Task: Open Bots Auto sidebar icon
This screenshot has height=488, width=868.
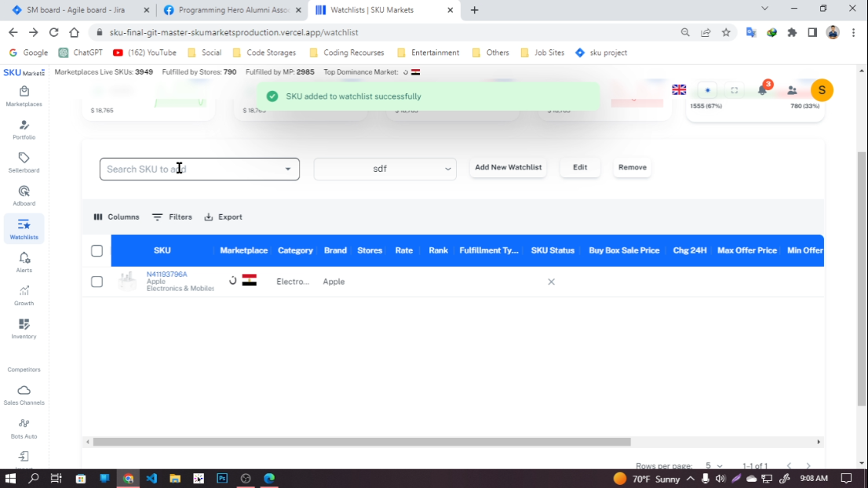Action: tap(24, 428)
